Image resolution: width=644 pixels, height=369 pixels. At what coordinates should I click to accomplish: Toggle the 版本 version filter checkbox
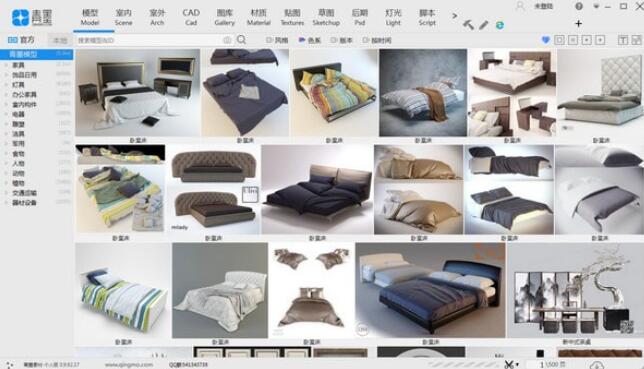[x=334, y=40]
